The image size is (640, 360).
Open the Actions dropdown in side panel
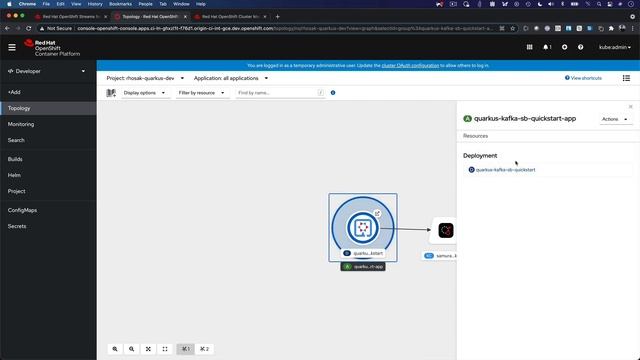[x=615, y=119]
